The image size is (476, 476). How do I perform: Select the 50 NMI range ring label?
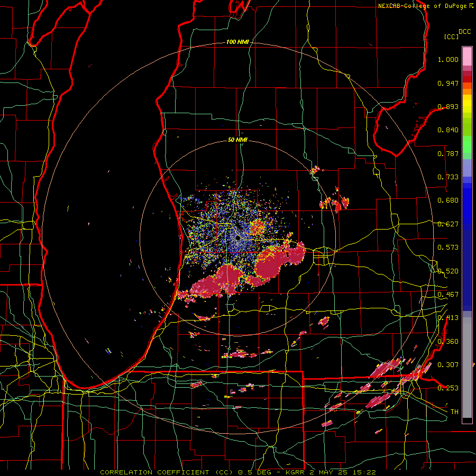[x=237, y=140]
